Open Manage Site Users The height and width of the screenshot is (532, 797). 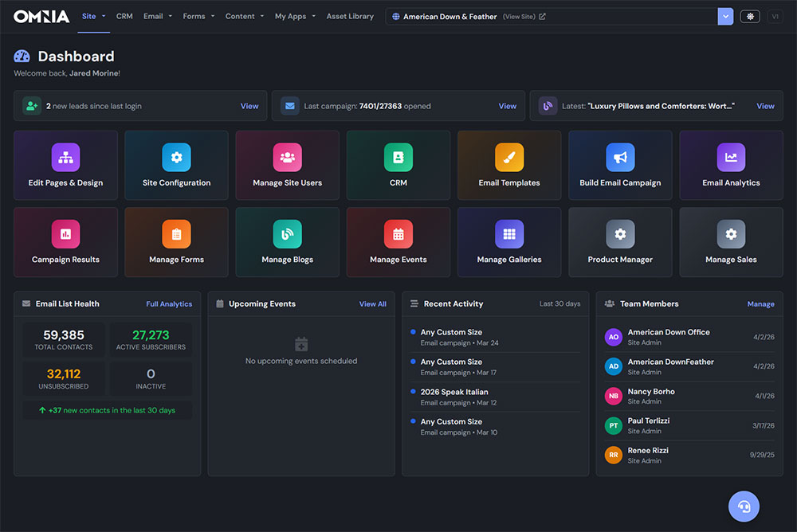pos(287,165)
